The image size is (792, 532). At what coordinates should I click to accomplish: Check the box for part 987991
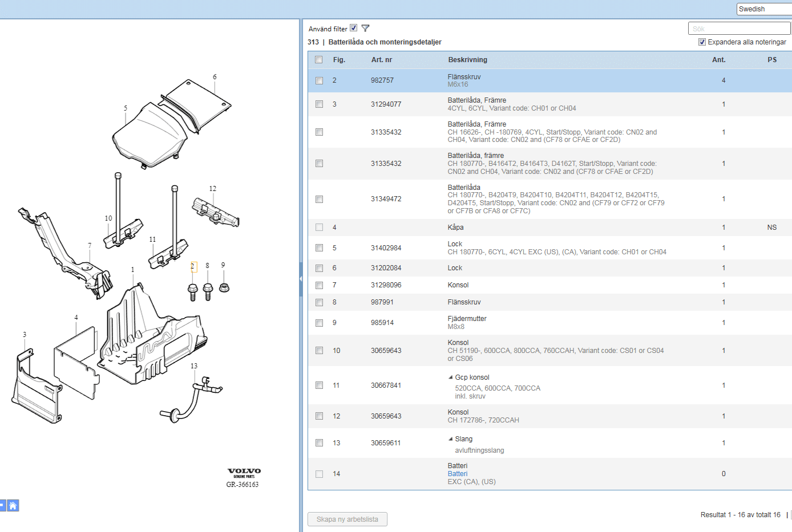319,302
